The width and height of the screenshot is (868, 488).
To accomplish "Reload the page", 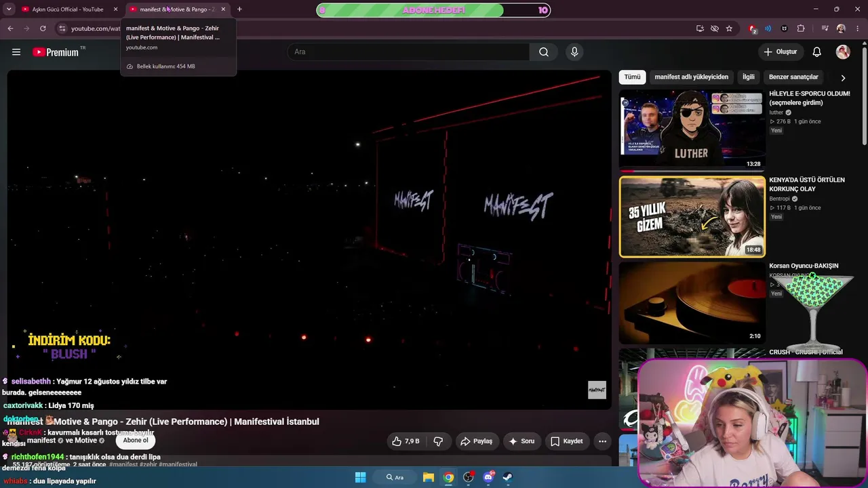I will click(43, 28).
